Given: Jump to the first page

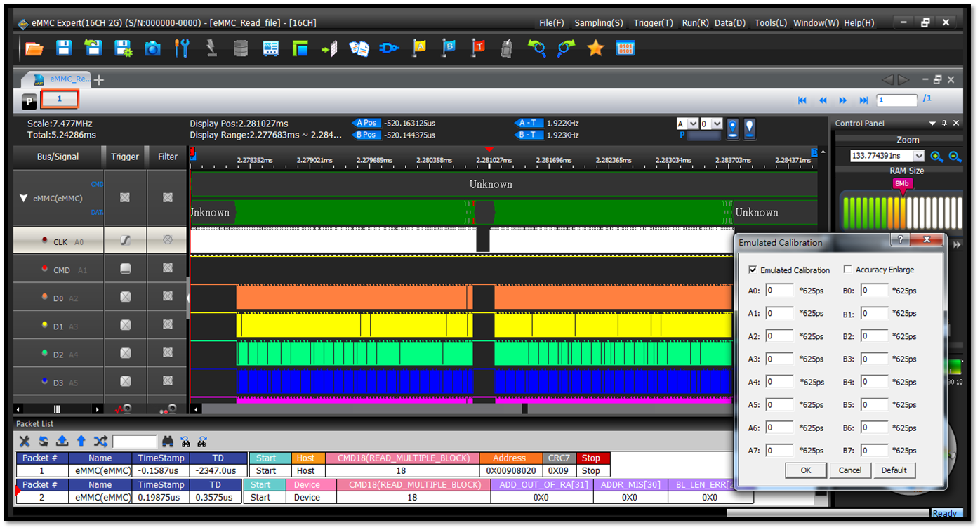Looking at the screenshot, I should pos(802,100).
